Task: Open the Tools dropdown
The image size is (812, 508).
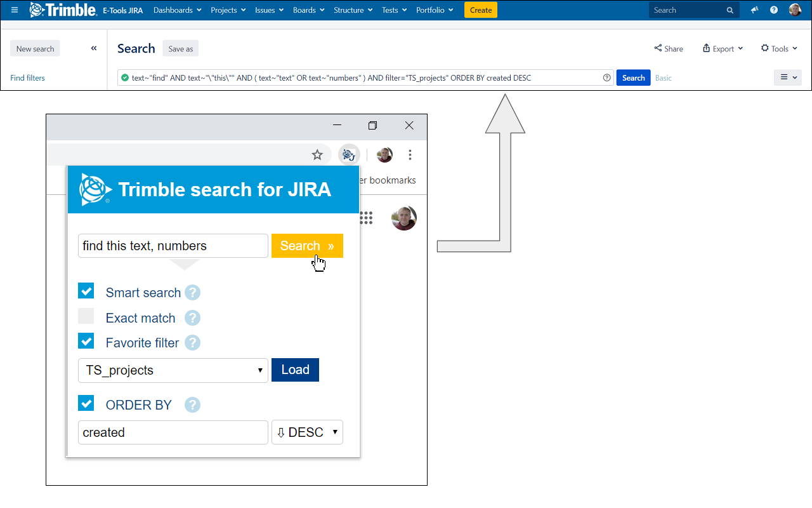Action: [779, 49]
